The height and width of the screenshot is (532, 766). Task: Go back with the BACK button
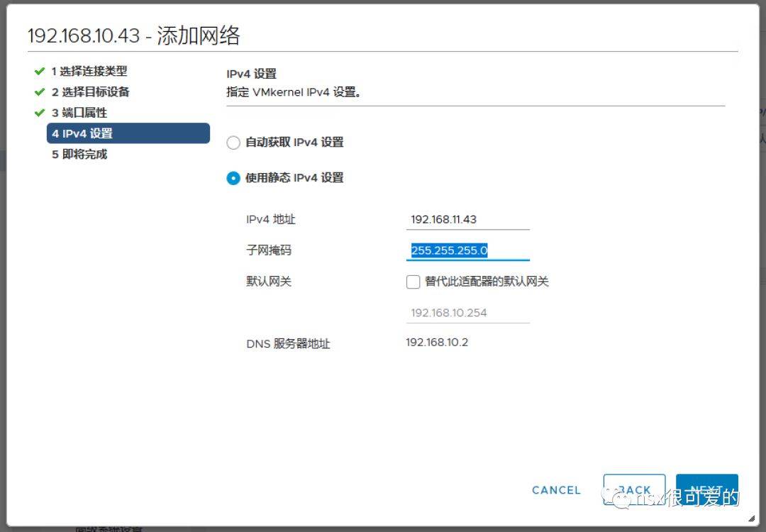[634, 489]
